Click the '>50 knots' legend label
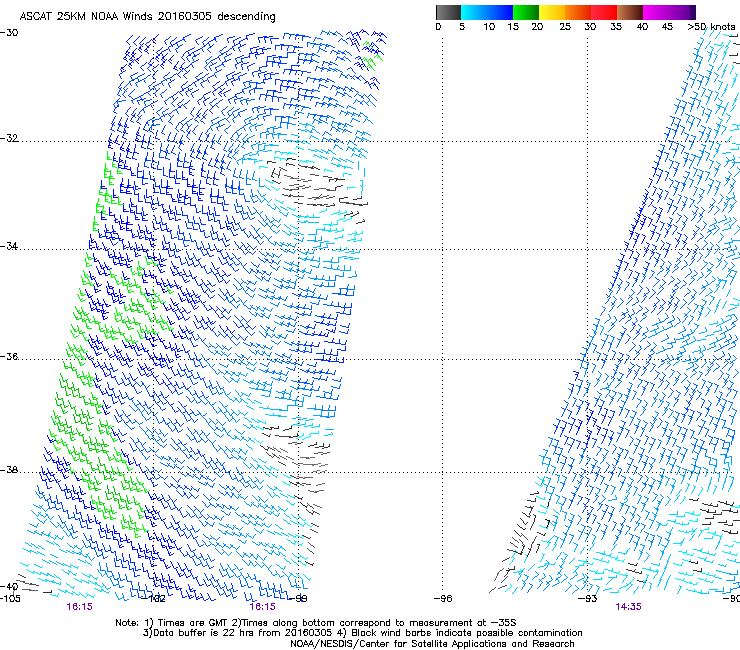The image size is (740, 650). tap(711, 27)
